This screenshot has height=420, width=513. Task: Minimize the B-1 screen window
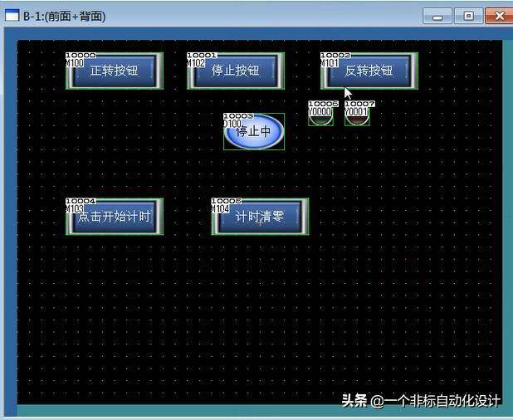(x=437, y=16)
